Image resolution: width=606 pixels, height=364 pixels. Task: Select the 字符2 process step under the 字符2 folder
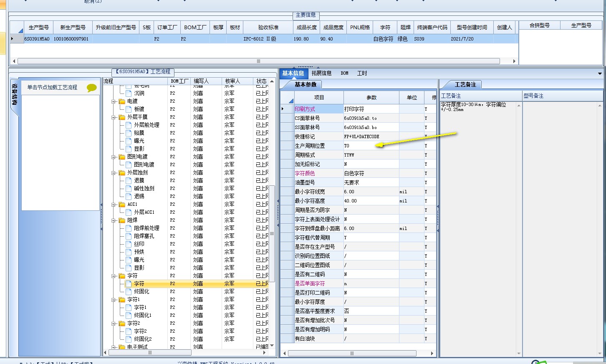[x=140, y=331]
